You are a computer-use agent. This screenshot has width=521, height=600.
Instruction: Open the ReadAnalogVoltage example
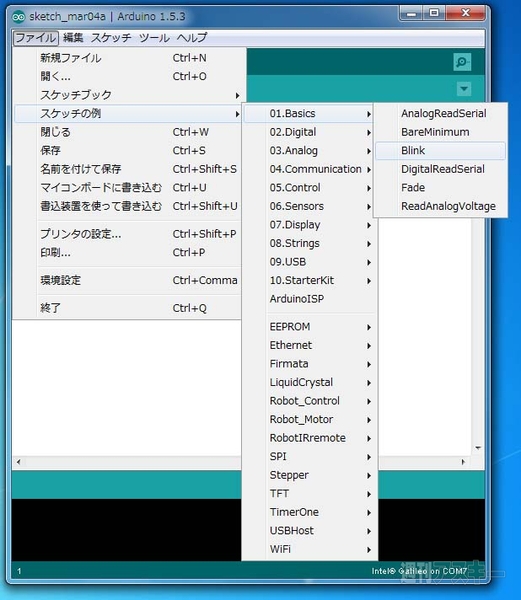pos(441,206)
